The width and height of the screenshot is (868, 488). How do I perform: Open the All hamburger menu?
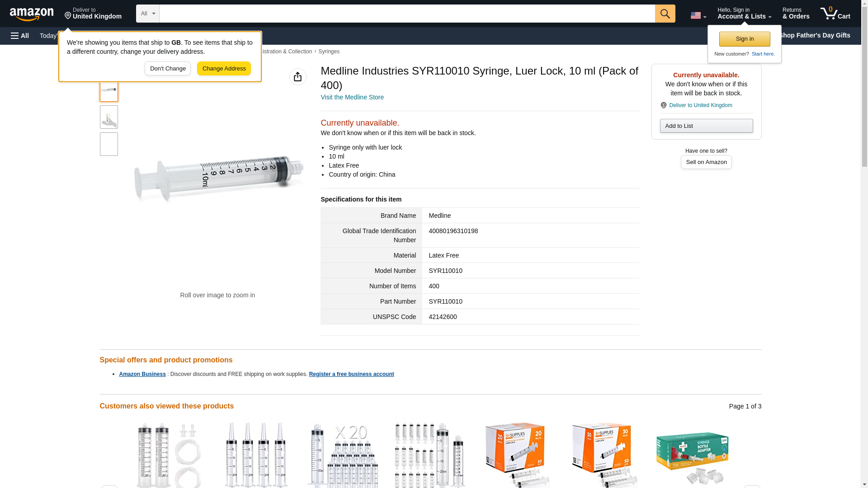point(20,36)
